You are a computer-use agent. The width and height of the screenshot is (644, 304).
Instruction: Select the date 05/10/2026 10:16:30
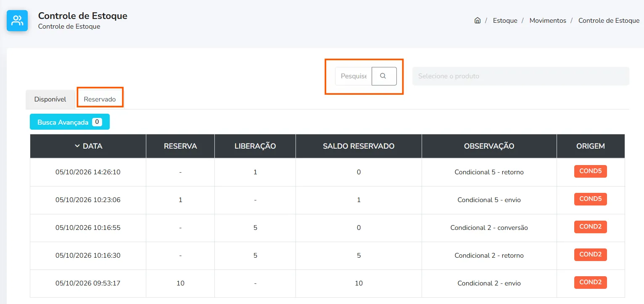(x=88, y=255)
